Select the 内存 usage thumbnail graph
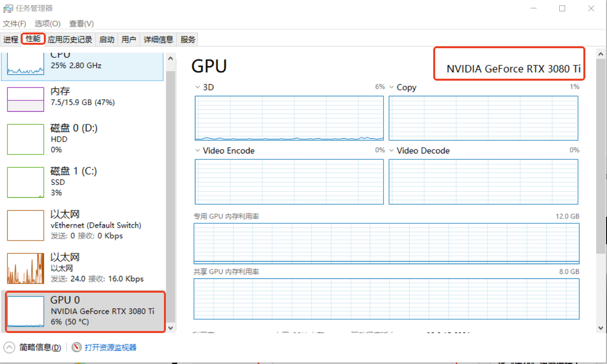The image size is (607, 364). pos(26,99)
